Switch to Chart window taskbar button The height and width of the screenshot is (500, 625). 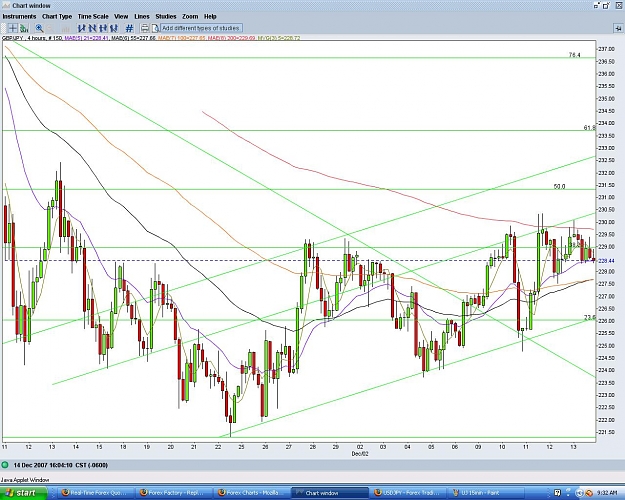[329, 493]
